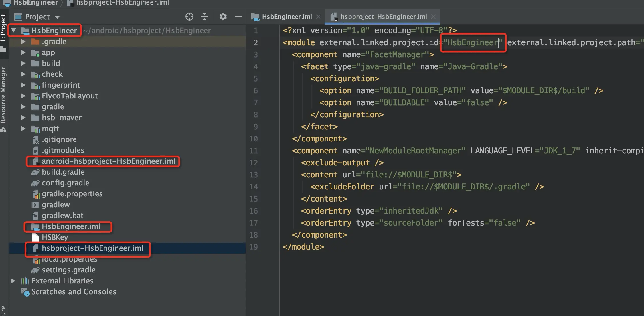
Task: Expand the External Libraries node
Action: tap(13, 281)
